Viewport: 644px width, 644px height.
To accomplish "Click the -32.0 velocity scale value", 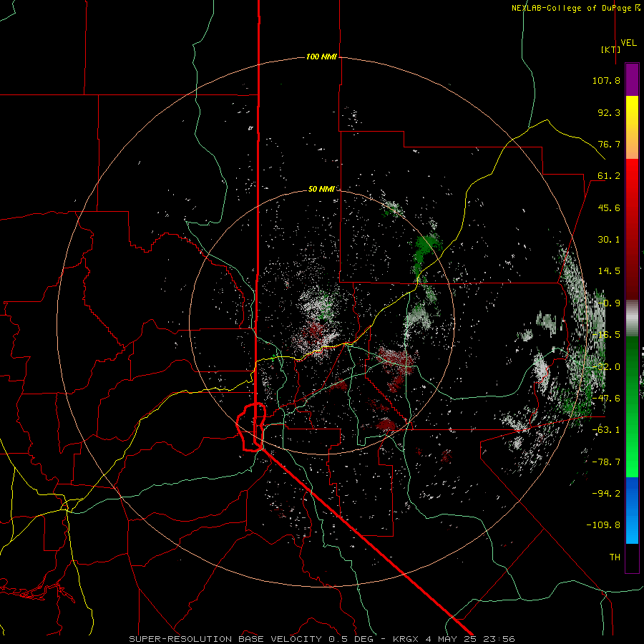I will 606,367.
